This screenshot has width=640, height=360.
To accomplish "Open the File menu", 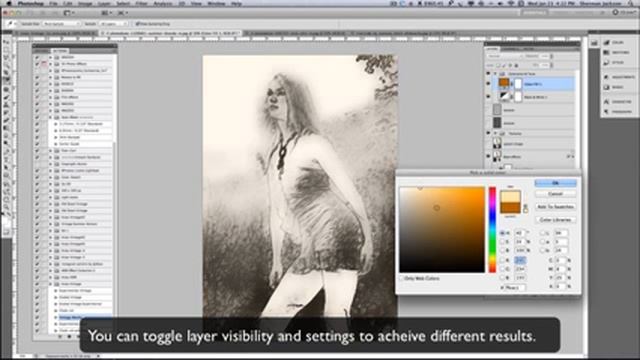I will (53, 3).
